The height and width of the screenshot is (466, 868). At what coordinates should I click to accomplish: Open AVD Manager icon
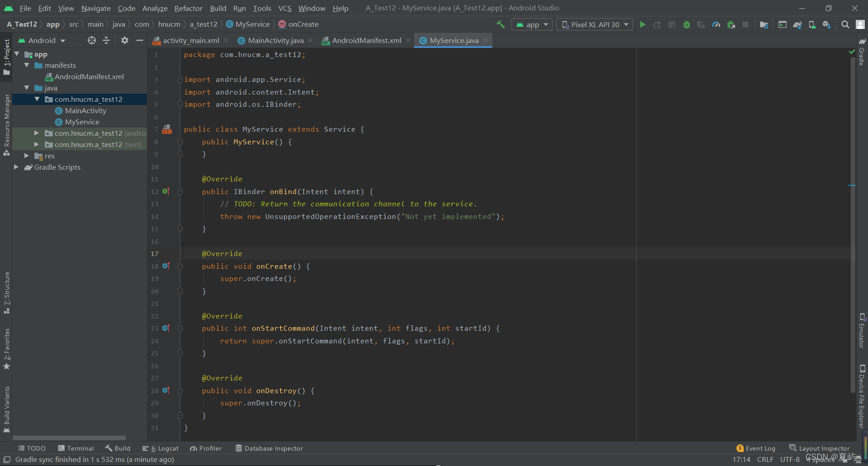[x=812, y=24]
